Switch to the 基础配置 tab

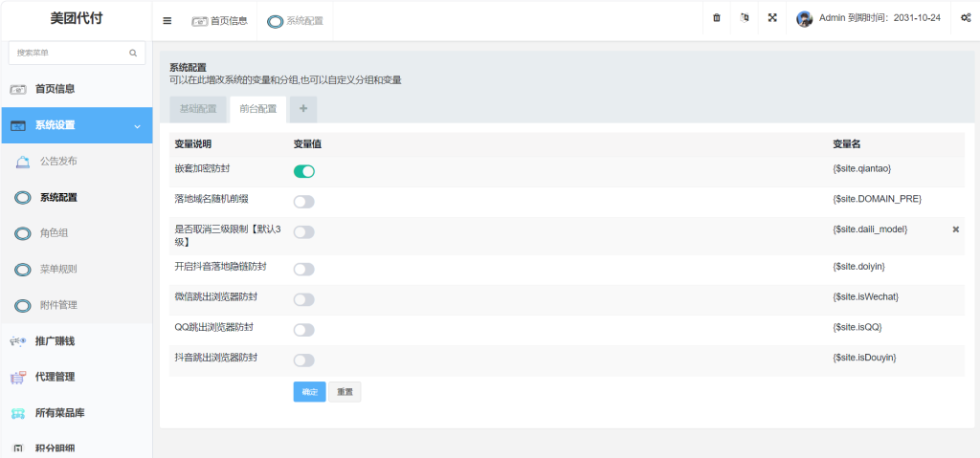[198, 110]
